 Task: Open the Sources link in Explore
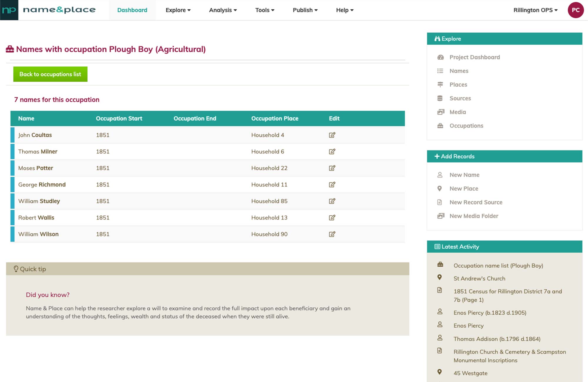(460, 98)
